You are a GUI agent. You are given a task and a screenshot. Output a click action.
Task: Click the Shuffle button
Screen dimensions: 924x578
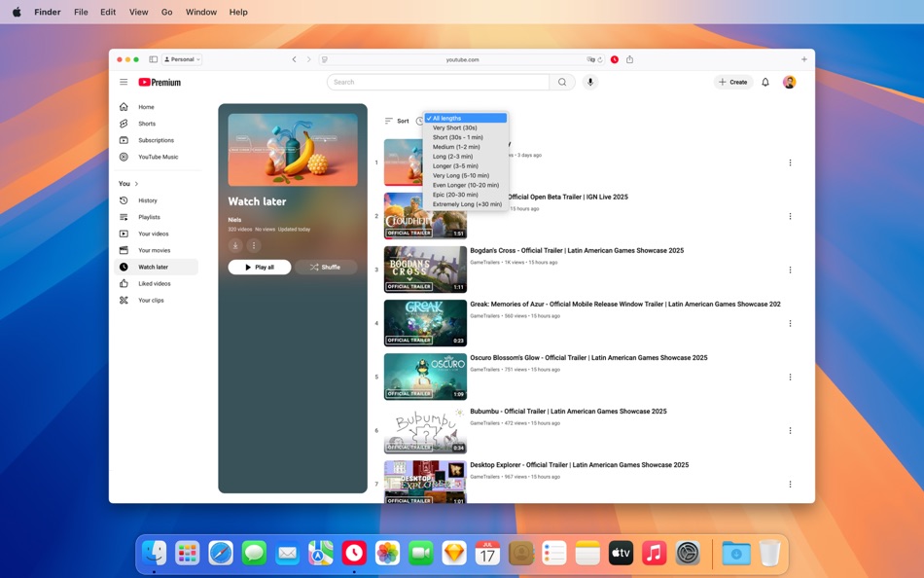[x=325, y=267]
